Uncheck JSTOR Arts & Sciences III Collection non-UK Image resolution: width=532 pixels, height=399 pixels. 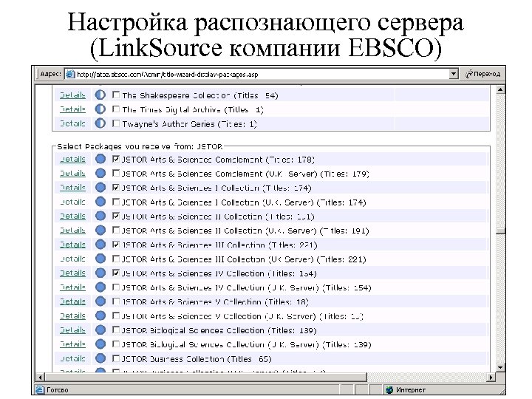point(116,245)
